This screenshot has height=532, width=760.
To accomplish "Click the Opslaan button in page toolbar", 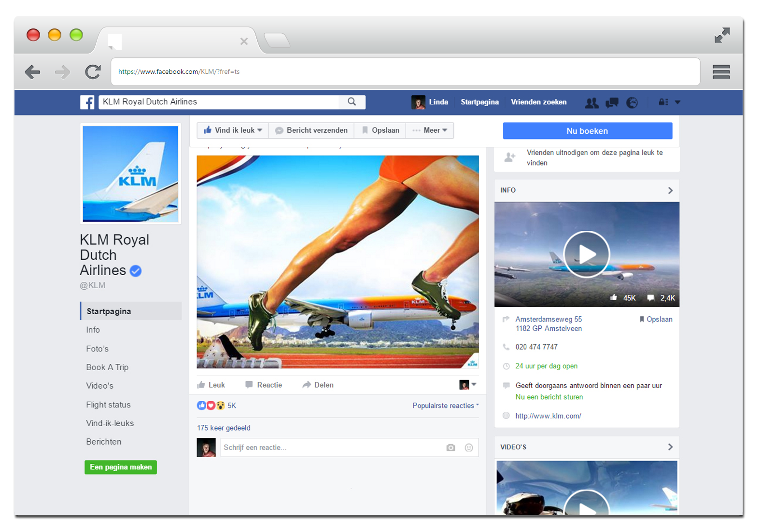I will 380,130.
